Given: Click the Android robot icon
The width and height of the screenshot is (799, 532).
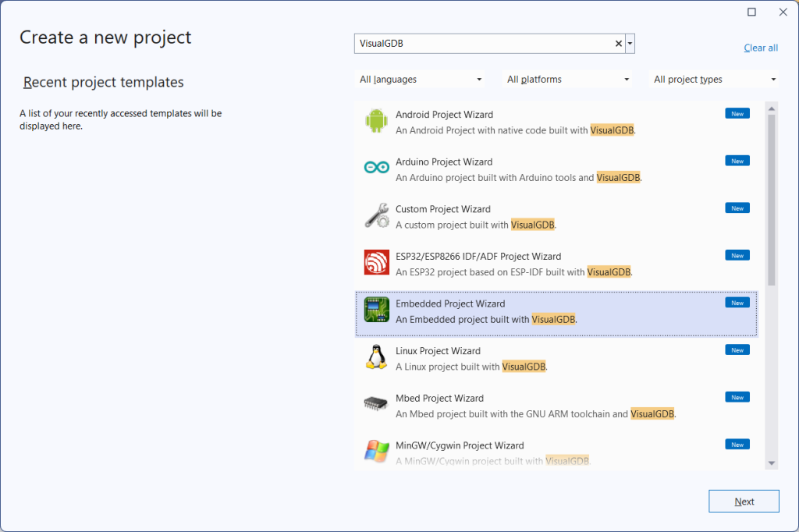Looking at the screenshot, I should click(x=376, y=122).
